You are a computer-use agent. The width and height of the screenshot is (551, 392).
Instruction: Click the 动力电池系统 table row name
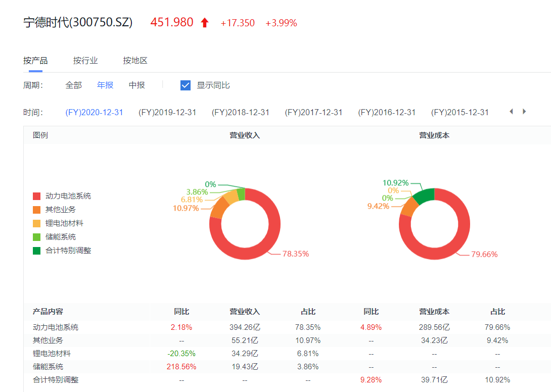(56, 327)
